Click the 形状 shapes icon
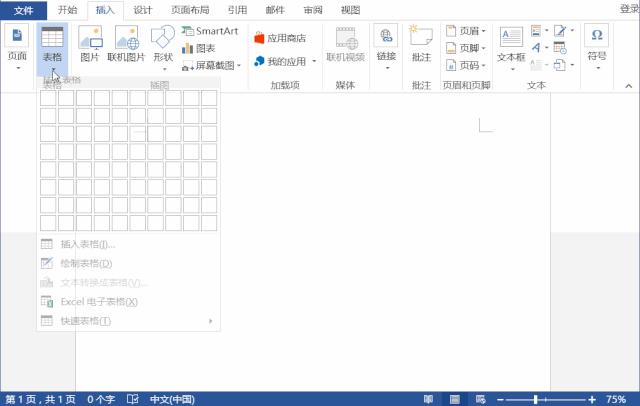Viewport: 640px width, 406px height. click(x=163, y=37)
